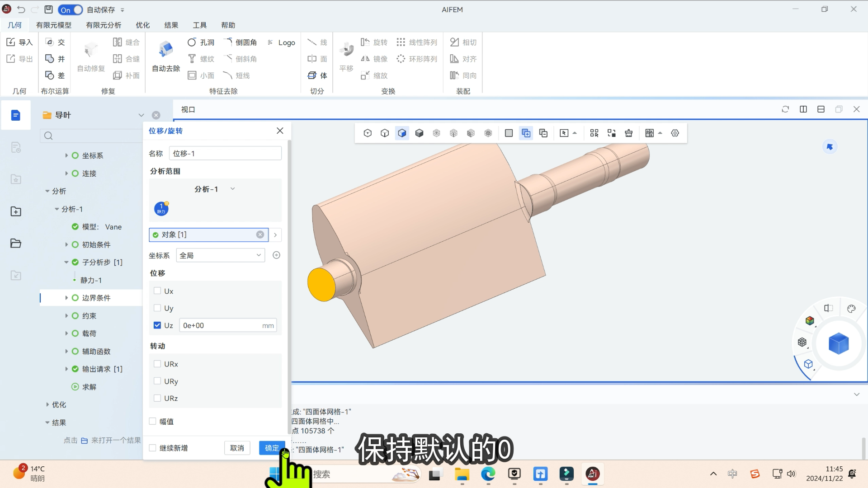The image size is (868, 488).
Task: Select the 倒圆角 fillet removal tool
Action: 241,42
